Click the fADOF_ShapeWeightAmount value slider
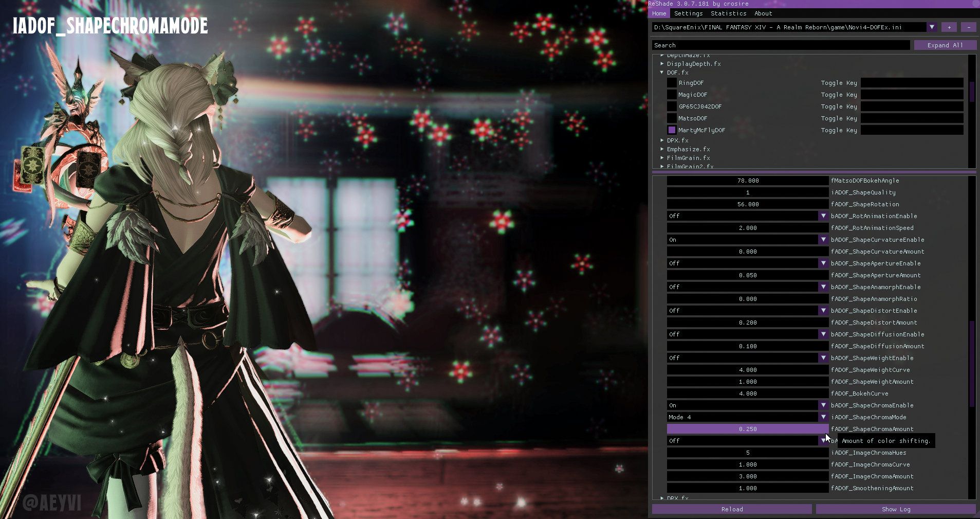 [748, 382]
